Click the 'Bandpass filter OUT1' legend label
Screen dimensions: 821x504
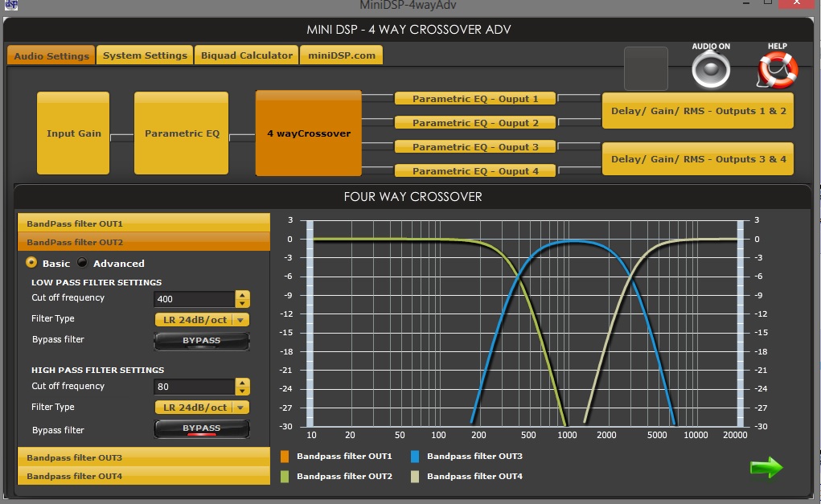(x=344, y=456)
